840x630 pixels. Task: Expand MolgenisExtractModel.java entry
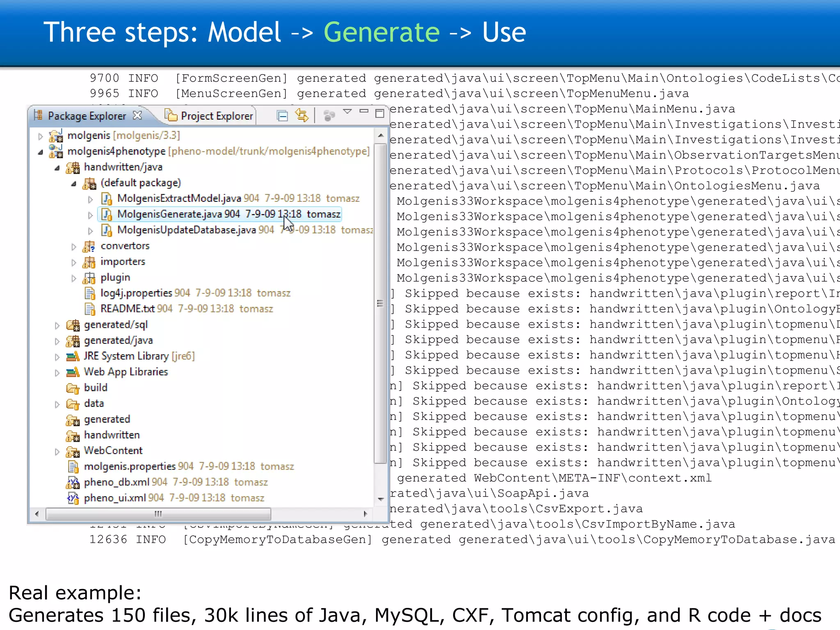[91, 199]
